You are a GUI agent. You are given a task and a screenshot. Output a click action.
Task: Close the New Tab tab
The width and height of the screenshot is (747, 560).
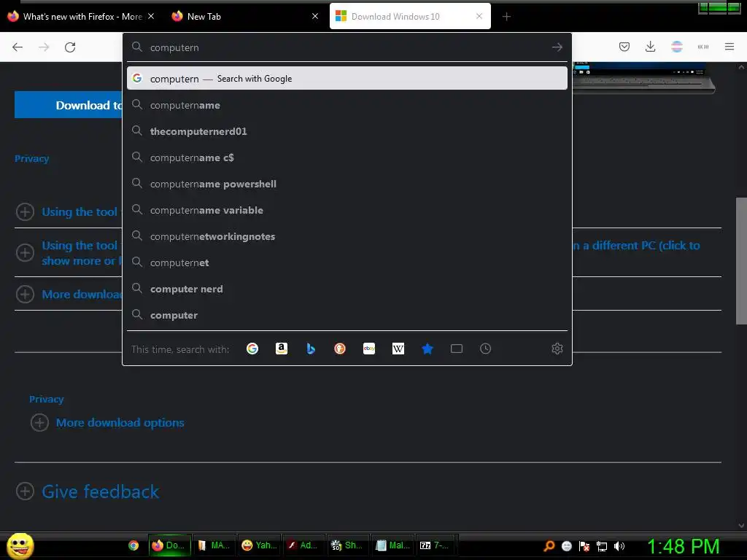[315, 16]
